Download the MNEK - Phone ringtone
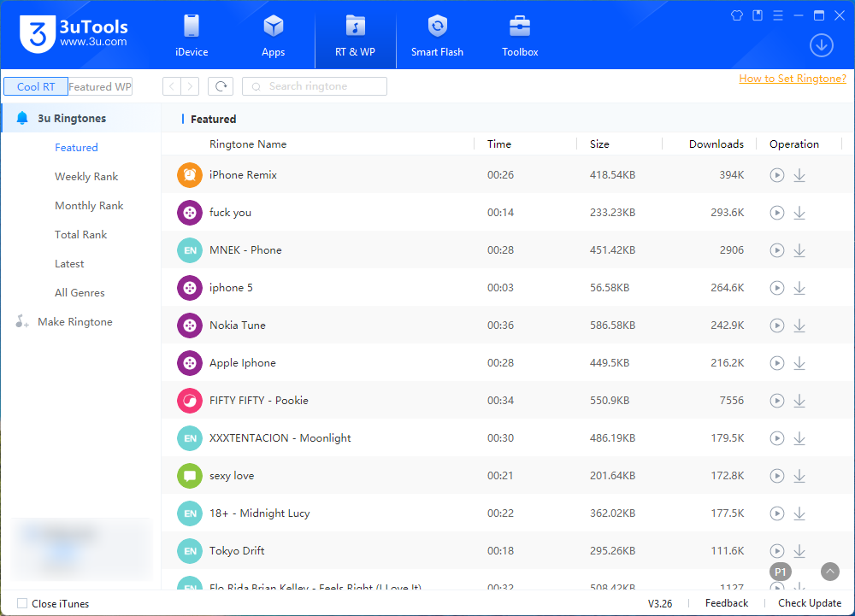The height and width of the screenshot is (616, 855). [799, 250]
